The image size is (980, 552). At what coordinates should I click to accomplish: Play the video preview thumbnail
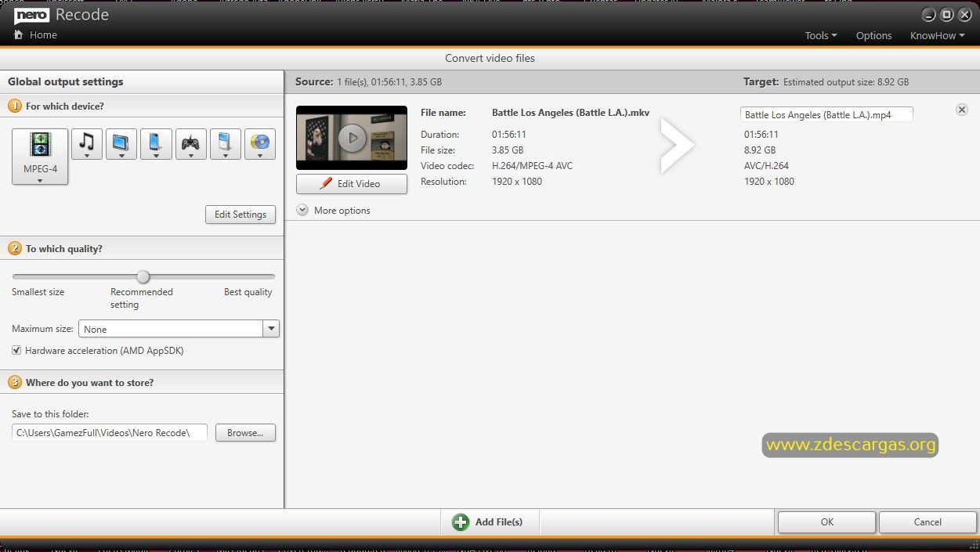(x=352, y=138)
